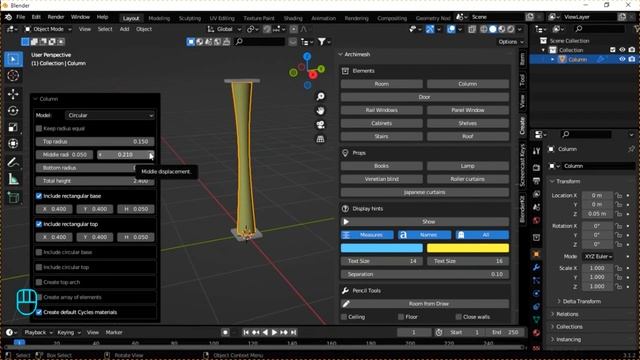640x360 pixels.
Task: Uncheck Create default Cycles materials
Action: [x=39, y=312]
